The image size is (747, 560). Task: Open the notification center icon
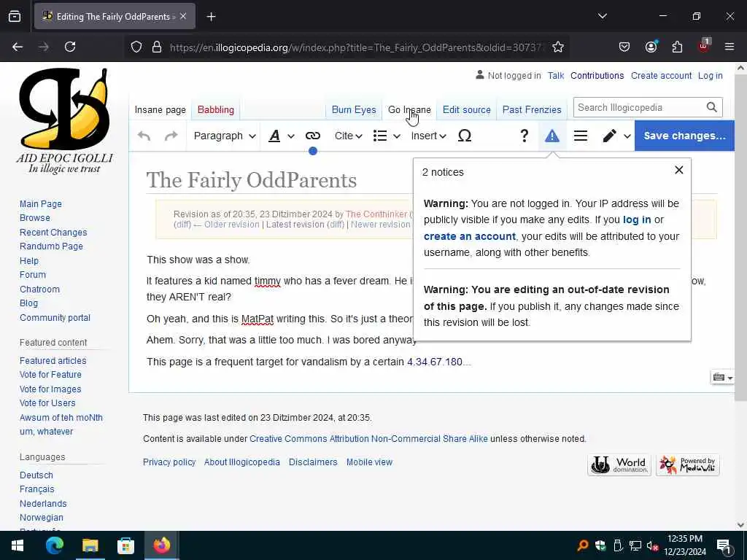coord(724,546)
